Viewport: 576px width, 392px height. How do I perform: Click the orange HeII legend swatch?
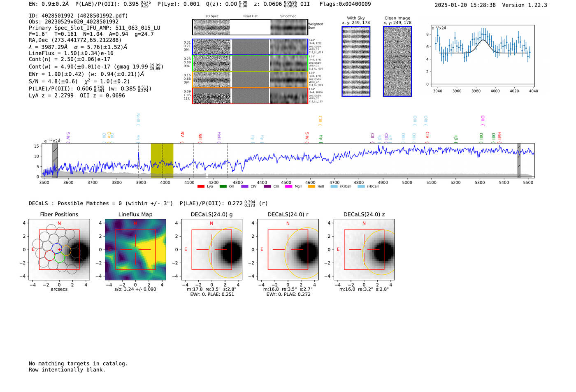tap(311, 186)
